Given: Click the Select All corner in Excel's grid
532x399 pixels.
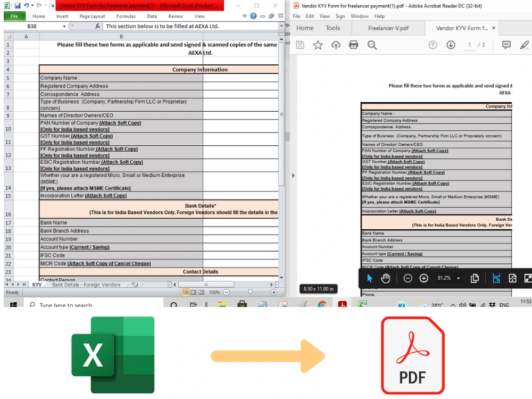Looking at the screenshot, I should pyautogui.click(x=9, y=36).
